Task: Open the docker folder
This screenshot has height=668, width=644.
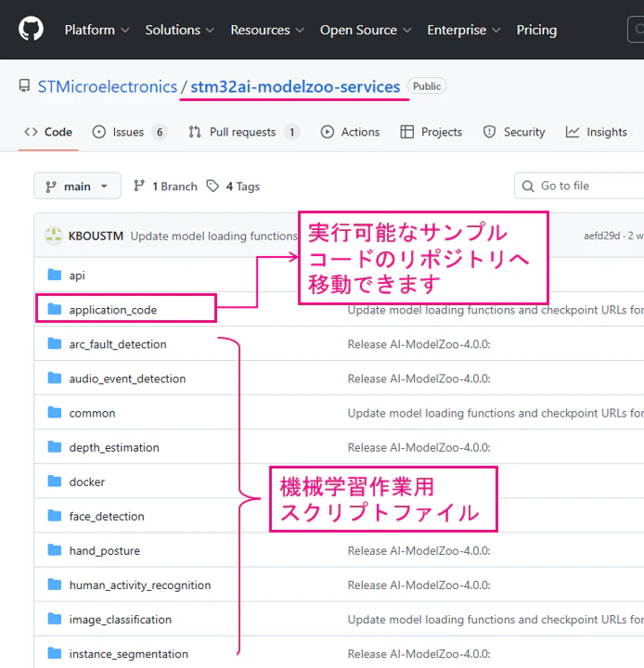Action: click(87, 482)
